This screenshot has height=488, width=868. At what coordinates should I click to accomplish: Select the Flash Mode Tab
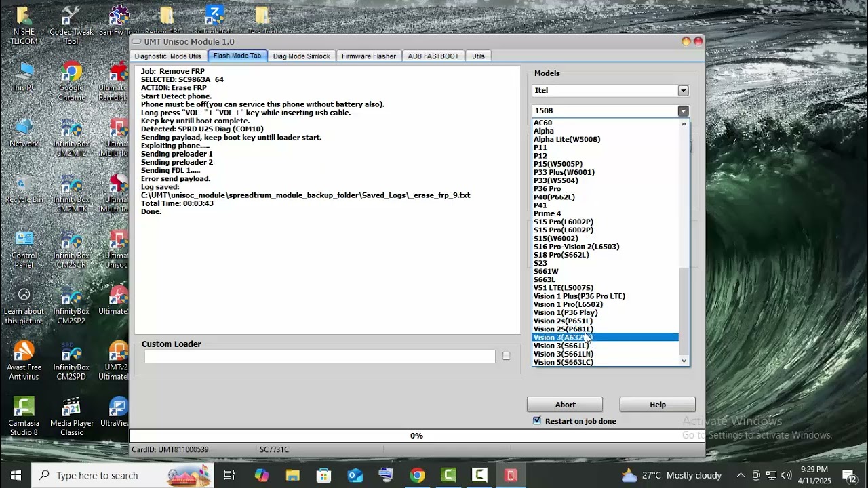coord(237,56)
